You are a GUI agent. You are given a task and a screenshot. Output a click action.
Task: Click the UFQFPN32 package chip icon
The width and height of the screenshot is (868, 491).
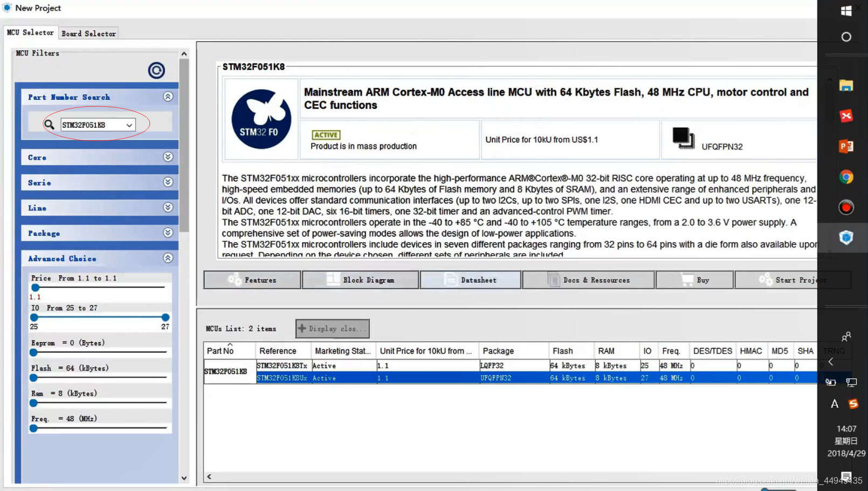click(683, 138)
